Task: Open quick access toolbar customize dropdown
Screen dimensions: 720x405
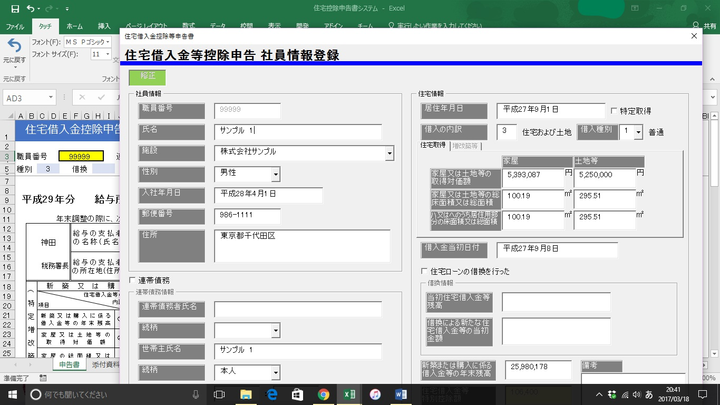Action: 67,8
